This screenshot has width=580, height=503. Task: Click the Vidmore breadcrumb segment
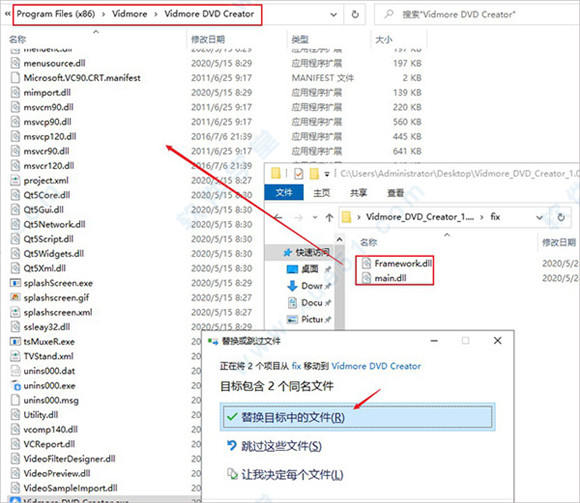[x=129, y=14]
